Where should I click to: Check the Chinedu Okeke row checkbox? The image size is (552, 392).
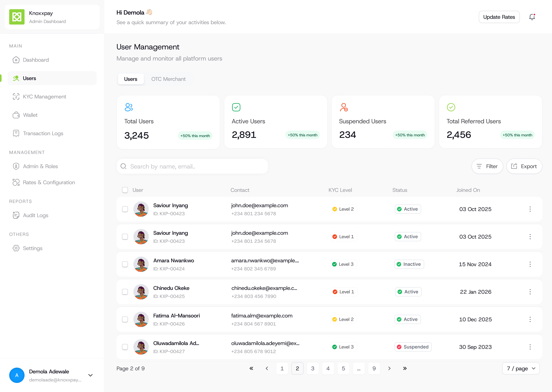tap(125, 292)
